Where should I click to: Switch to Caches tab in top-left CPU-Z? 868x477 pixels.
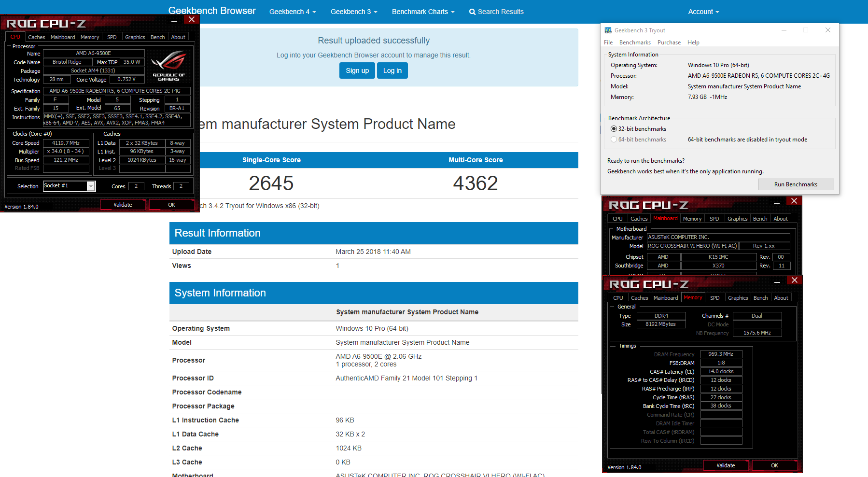tap(37, 37)
